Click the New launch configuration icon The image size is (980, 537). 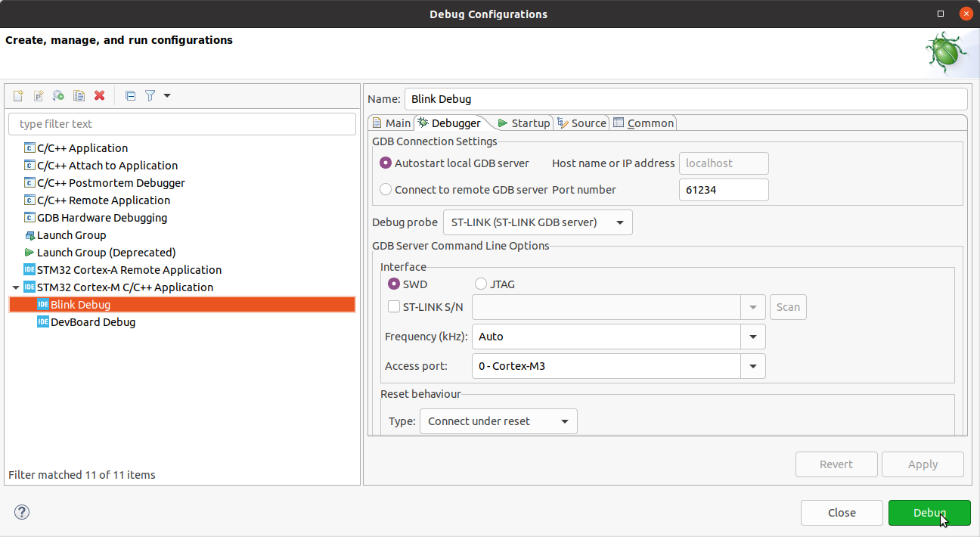pos(18,95)
